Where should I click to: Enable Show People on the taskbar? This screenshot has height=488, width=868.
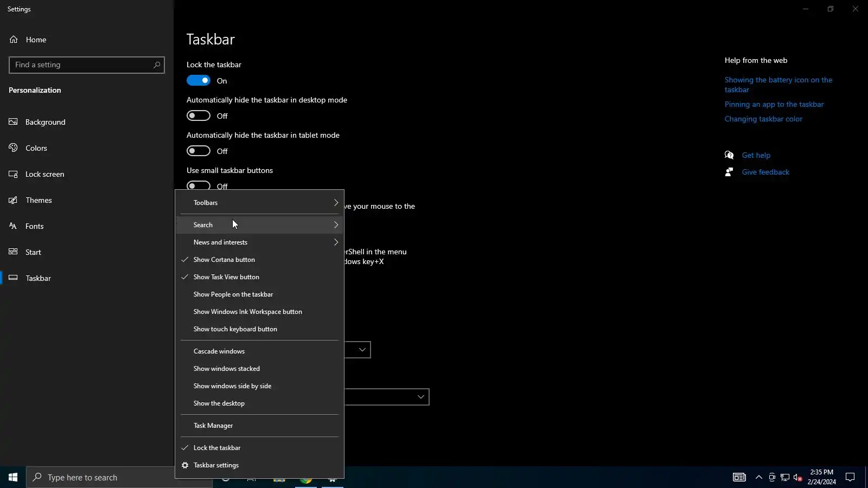click(260, 294)
